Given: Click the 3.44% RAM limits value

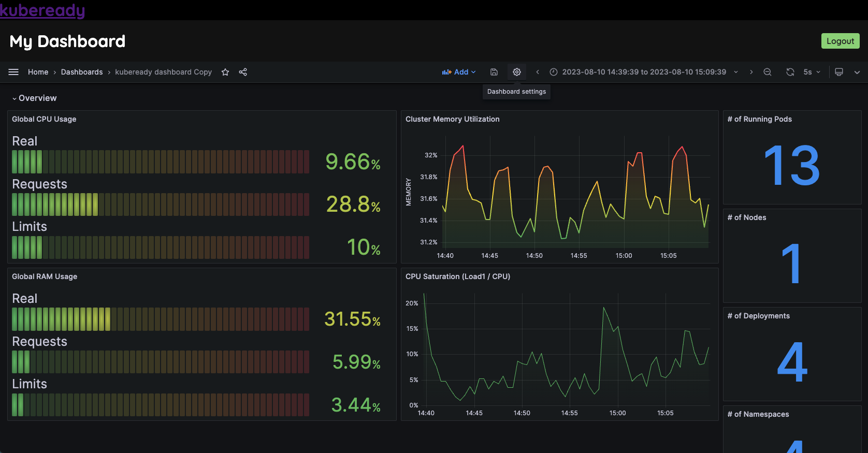Looking at the screenshot, I should [356, 405].
